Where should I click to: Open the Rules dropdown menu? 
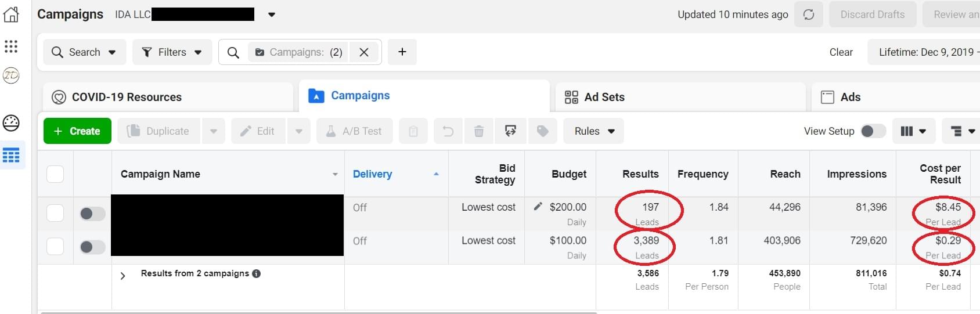[x=593, y=131]
